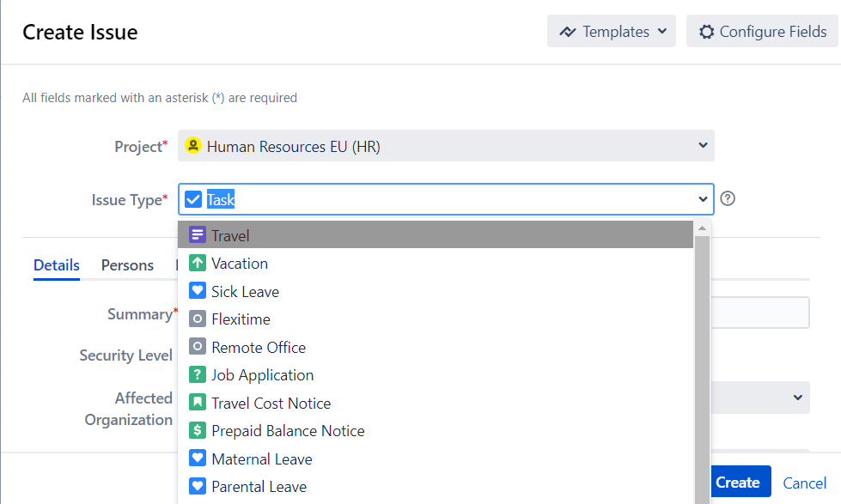Open the Project selector for Human Resources EU

pos(446,145)
